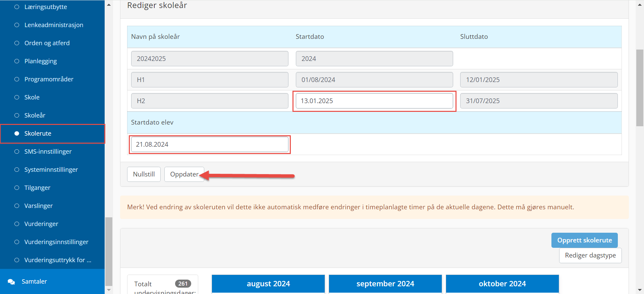
Task: Click the main page scrollbar up arrow
Action: click(x=640, y=5)
